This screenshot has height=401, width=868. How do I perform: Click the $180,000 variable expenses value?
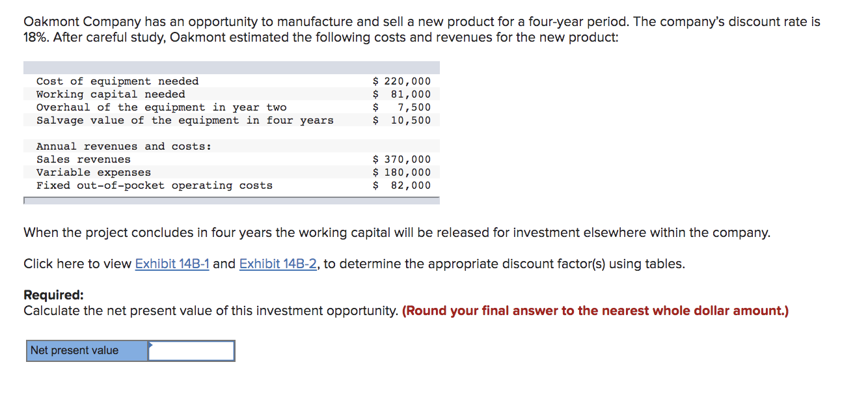(x=401, y=173)
